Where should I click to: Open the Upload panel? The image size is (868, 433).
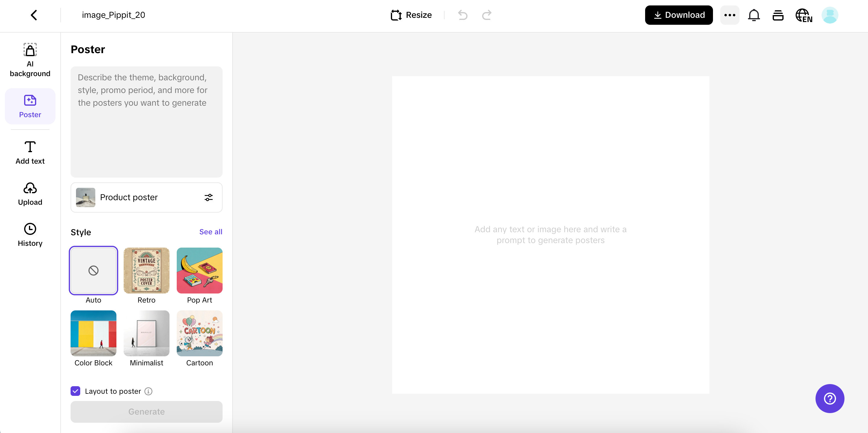[x=30, y=194]
